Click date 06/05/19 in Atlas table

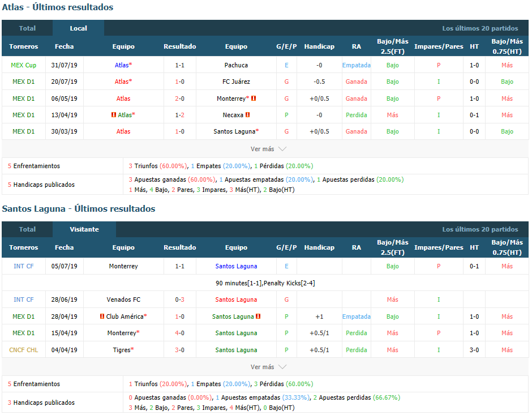pyautogui.click(x=64, y=99)
